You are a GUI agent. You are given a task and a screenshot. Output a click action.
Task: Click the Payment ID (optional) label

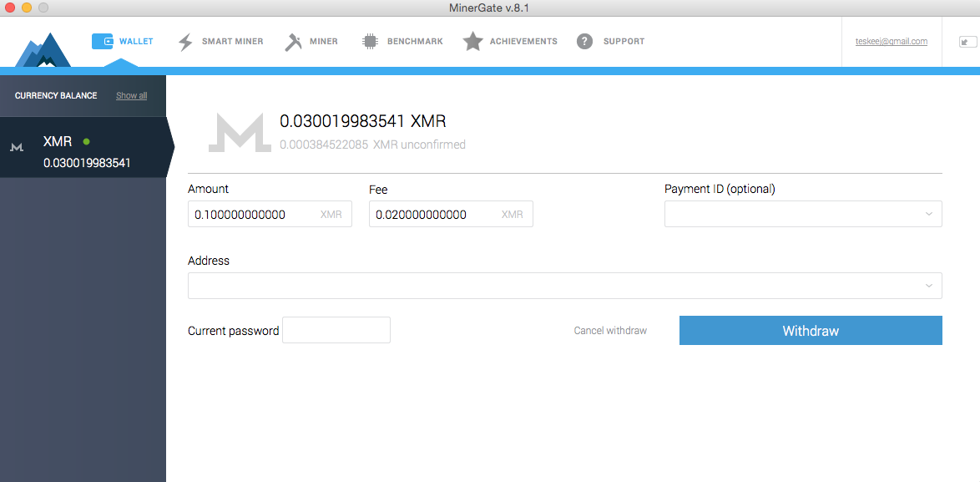(x=720, y=189)
